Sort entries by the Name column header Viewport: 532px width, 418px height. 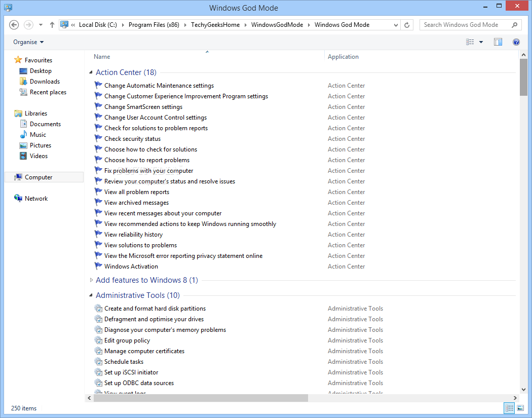click(101, 56)
